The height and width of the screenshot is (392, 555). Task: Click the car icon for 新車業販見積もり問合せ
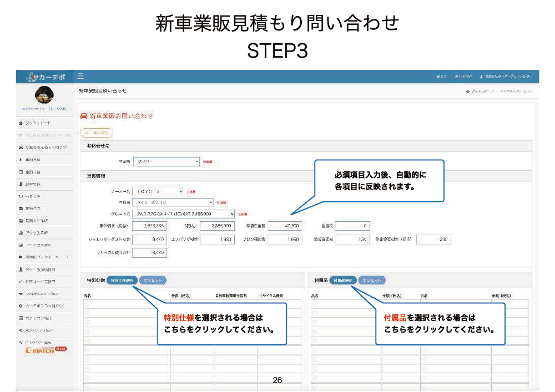21,148
